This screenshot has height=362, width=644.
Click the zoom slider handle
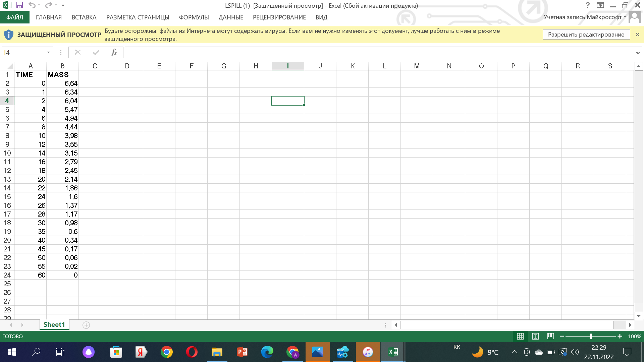[x=590, y=336]
